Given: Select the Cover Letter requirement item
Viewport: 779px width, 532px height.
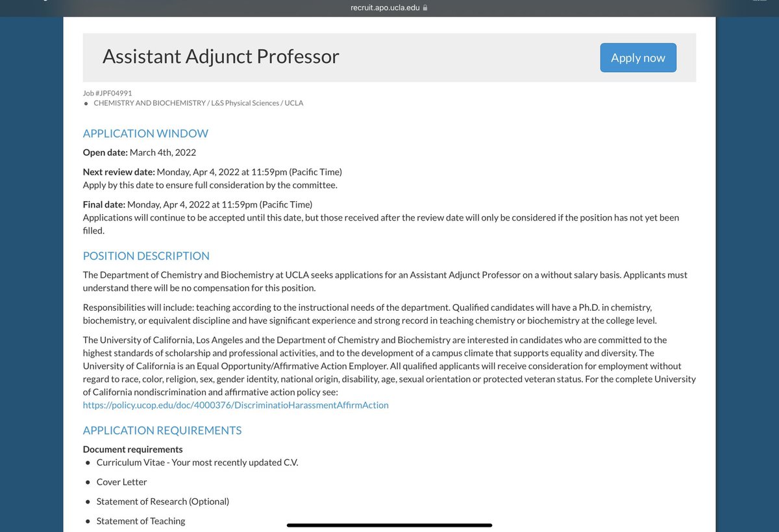Looking at the screenshot, I should 122,482.
